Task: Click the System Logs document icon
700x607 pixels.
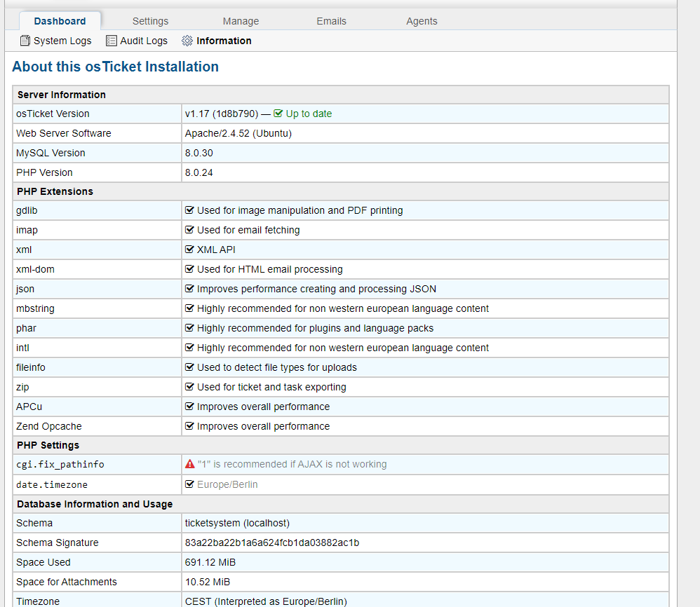Action: point(25,41)
